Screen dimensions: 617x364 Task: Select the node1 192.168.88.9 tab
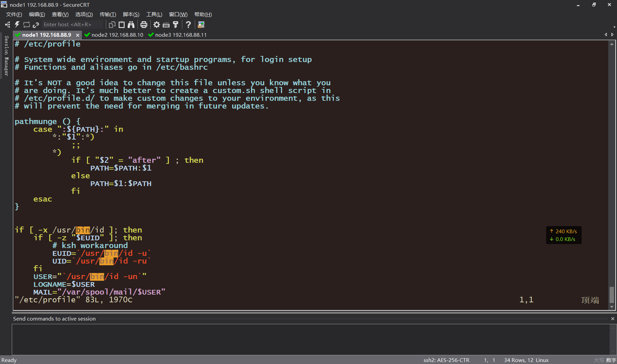(47, 35)
